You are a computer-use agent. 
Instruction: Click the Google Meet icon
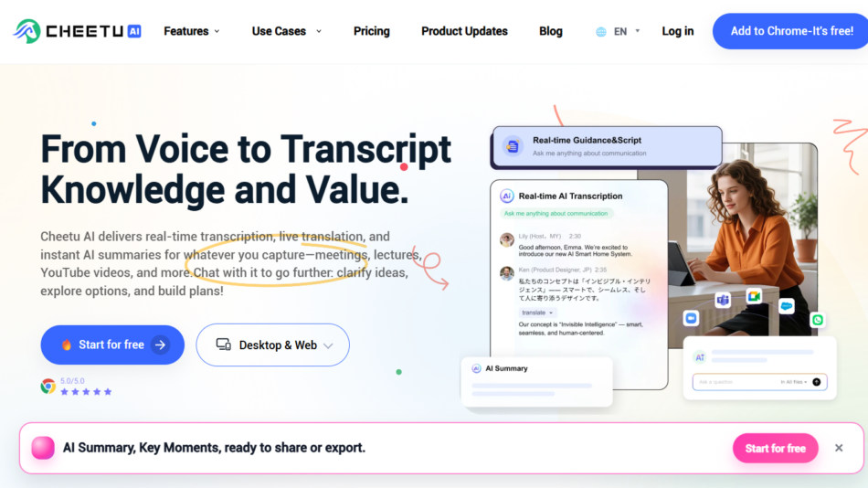[754, 296]
